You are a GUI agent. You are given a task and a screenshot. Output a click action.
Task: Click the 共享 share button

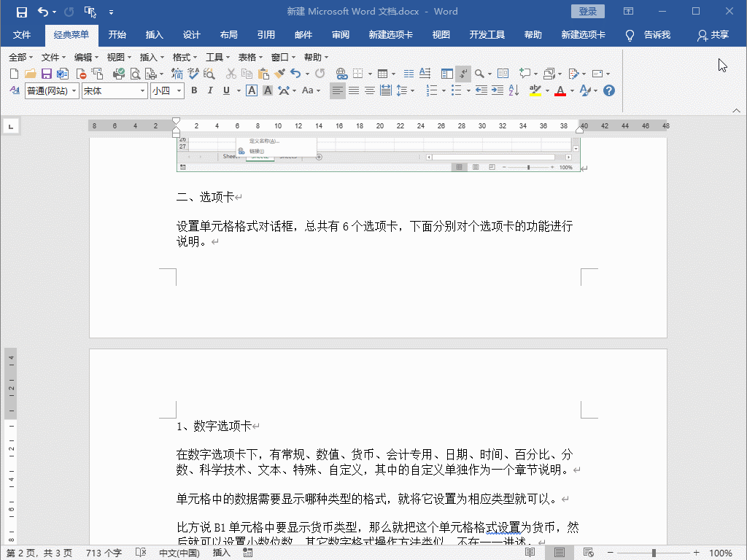(x=713, y=35)
